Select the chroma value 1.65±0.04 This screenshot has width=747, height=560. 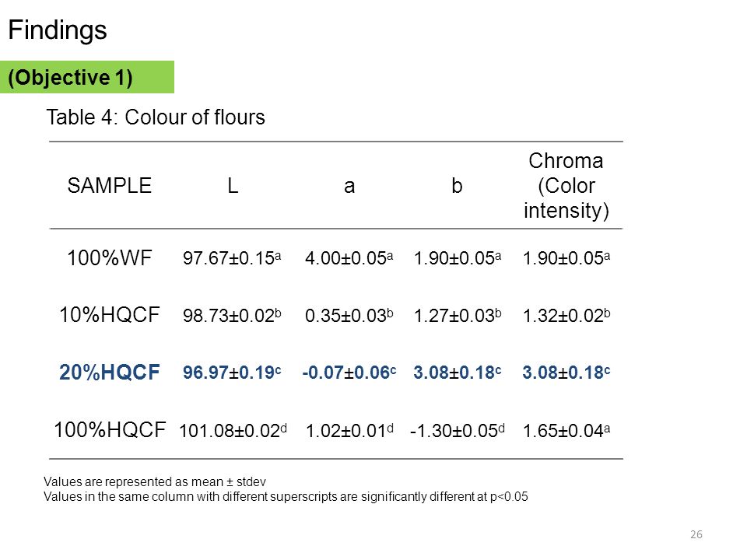tap(566, 430)
